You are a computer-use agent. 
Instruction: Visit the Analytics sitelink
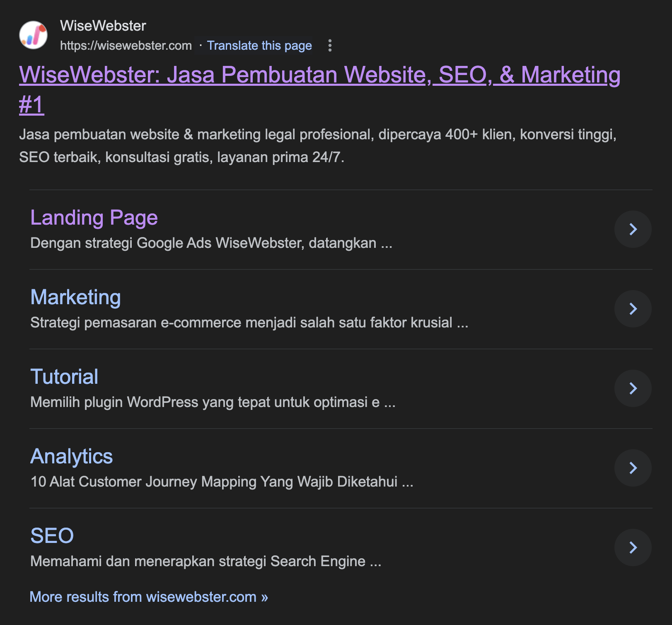71,457
